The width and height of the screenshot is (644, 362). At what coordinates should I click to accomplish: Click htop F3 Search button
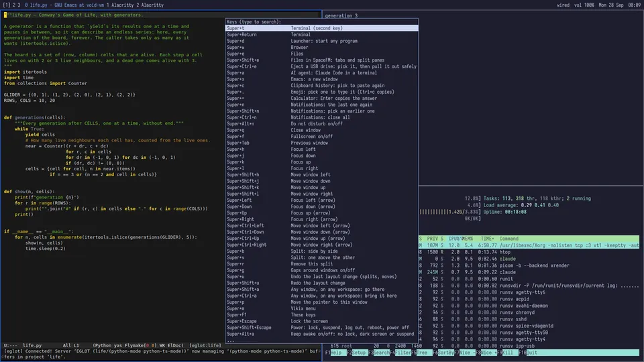(380, 353)
